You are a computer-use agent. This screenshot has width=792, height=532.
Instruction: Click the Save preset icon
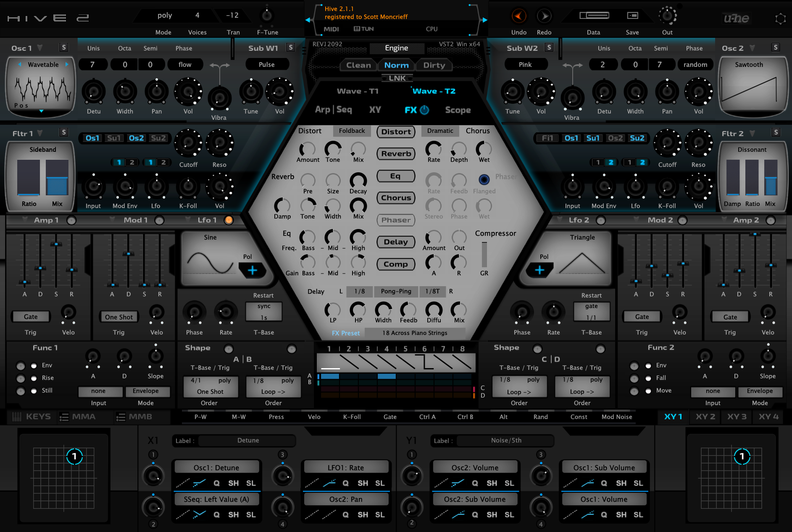point(632,16)
